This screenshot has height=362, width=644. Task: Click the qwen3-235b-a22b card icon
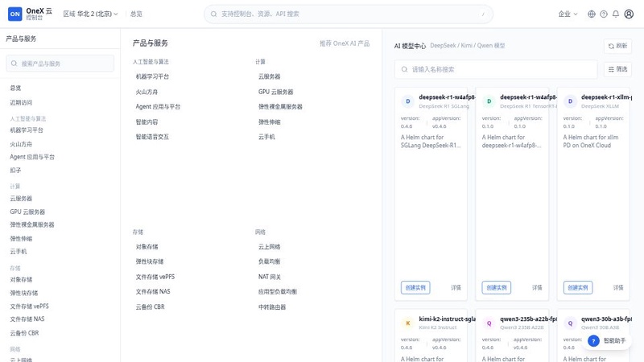click(489, 323)
